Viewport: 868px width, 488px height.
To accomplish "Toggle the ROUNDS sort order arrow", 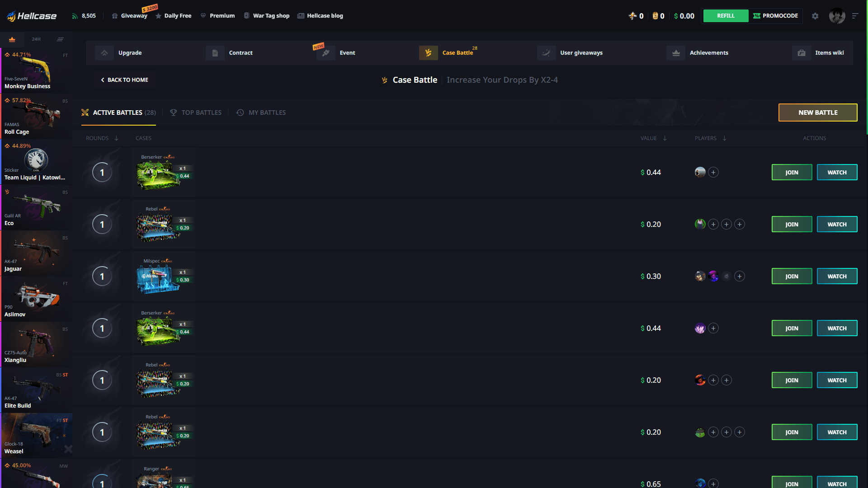I will [x=117, y=138].
